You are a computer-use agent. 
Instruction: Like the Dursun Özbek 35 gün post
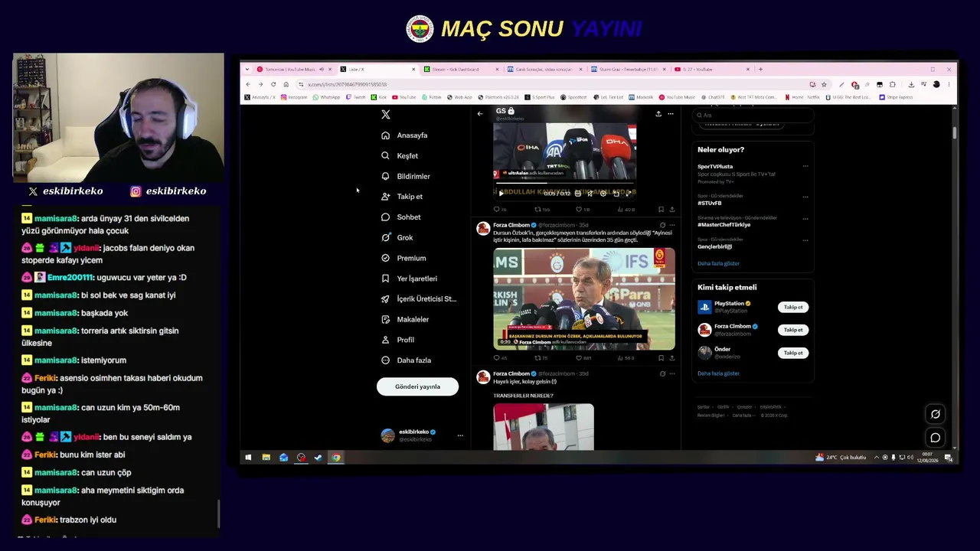583,357
